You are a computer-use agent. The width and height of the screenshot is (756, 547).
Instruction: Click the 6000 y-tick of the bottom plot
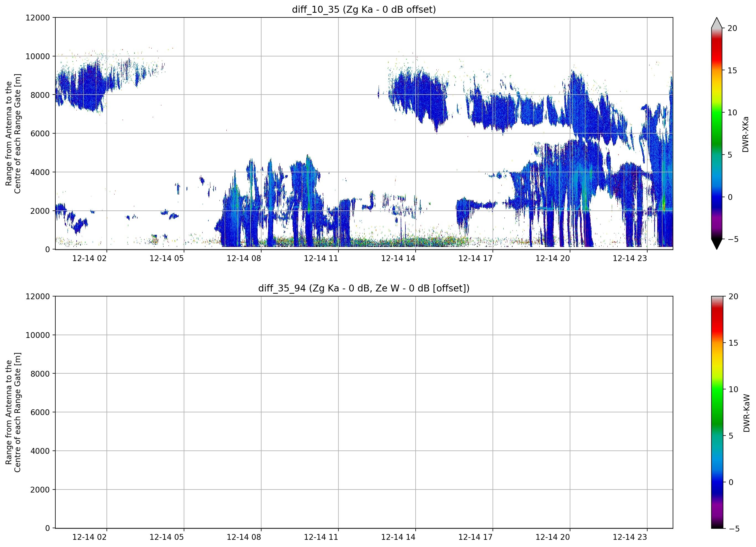coord(40,412)
